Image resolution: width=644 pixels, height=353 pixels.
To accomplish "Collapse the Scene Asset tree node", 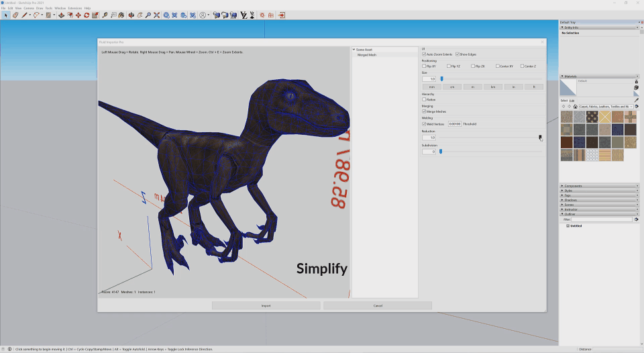I will coord(354,49).
